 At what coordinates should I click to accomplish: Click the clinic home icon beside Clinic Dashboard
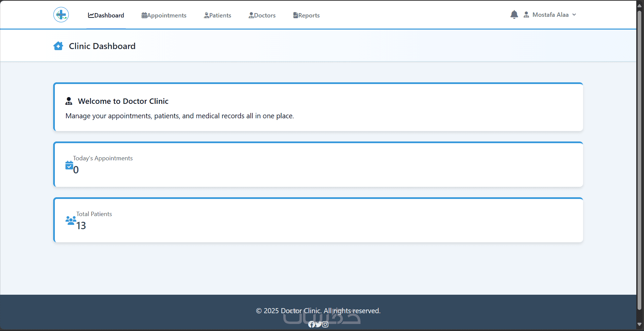pos(58,46)
